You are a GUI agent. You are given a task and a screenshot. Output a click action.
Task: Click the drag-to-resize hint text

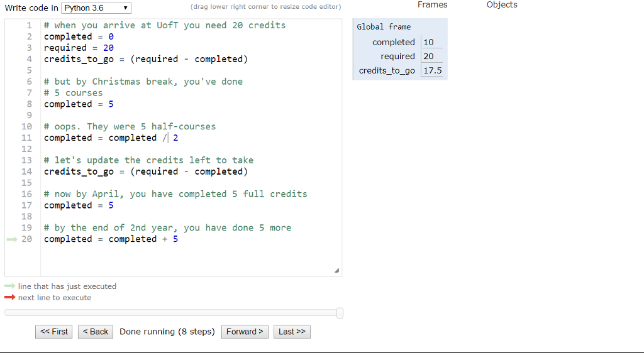tap(266, 6)
